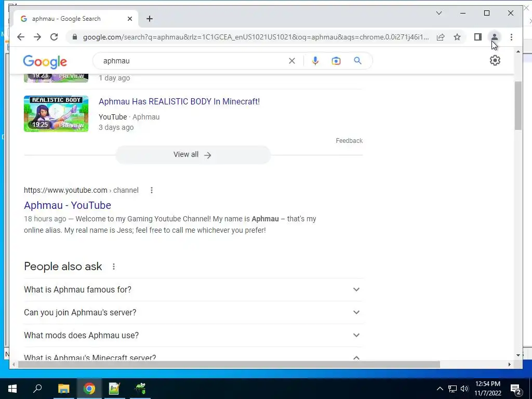532x399 pixels.
Task: Open the taskbar clock showing 12:54 PM
Action: [487, 389]
